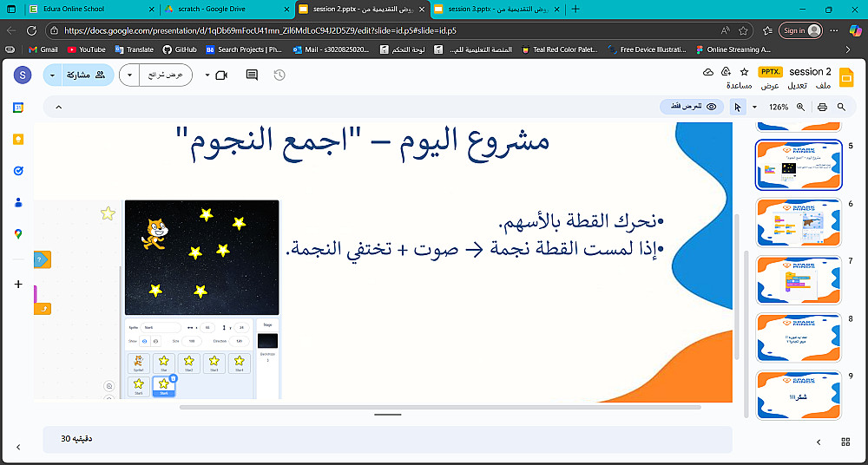Show more bookmarks with chevron

(x=847, y=49)
